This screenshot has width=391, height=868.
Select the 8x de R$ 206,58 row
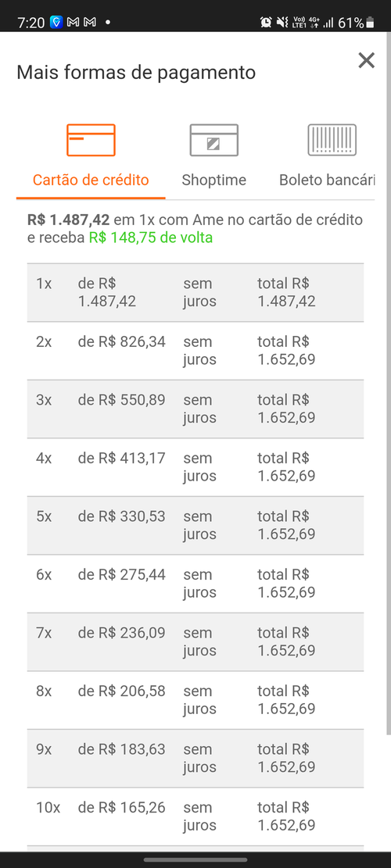[195, 700]
